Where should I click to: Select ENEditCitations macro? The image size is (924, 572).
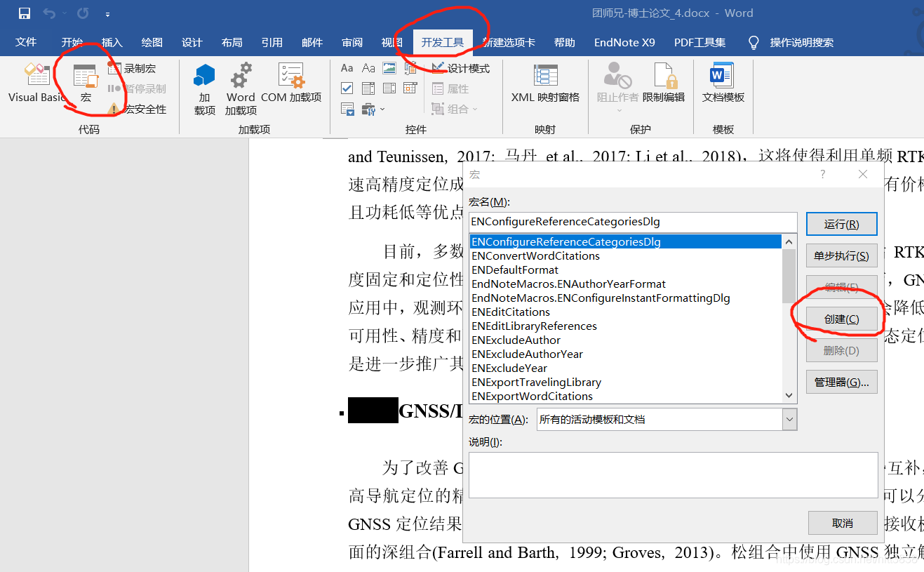click(626, 312)
